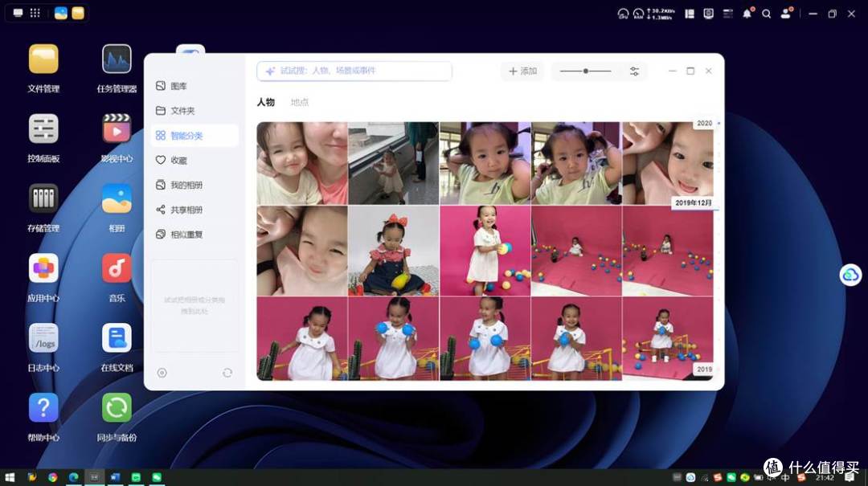Click the show-desktop icon in top bar
The image size is (868, 486).
[18, 13]
